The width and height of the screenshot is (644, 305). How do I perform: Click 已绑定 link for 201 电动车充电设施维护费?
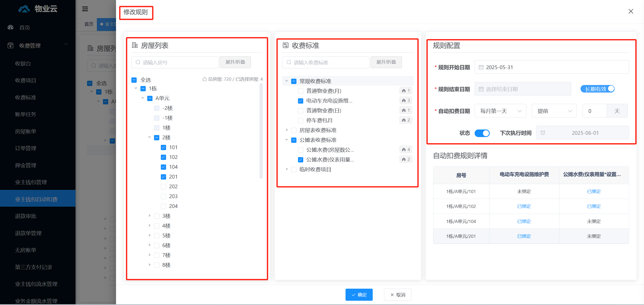click(x=524, y=236)
